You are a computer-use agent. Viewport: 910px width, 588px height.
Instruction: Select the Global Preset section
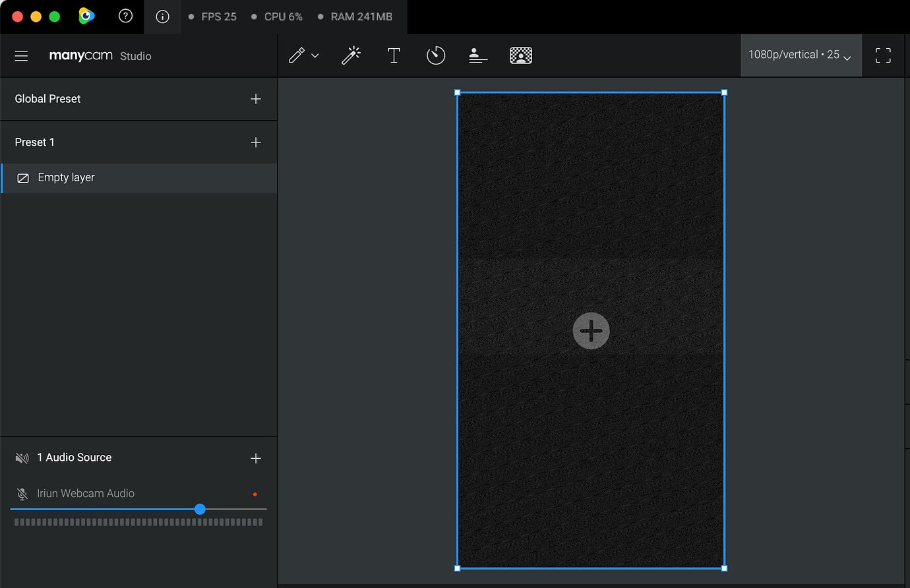pos(47,99)
